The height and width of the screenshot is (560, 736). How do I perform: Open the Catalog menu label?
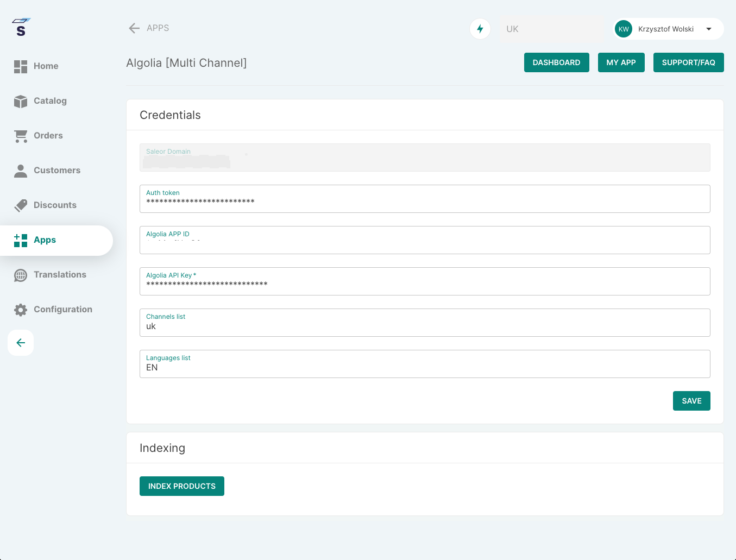pos(50,101)
